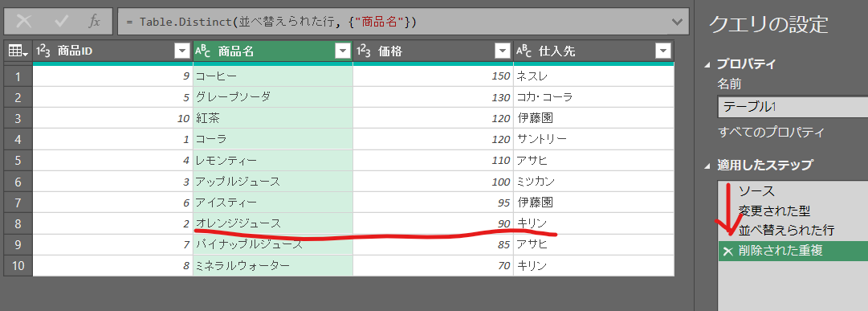This screenshot has height=311, width=868.
Task: Click the price cell 95
Action: pos(433,203)
